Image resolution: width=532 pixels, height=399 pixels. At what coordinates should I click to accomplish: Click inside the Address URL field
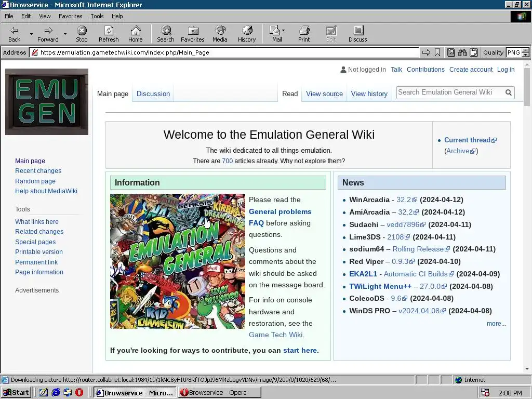tap(224, 52)
